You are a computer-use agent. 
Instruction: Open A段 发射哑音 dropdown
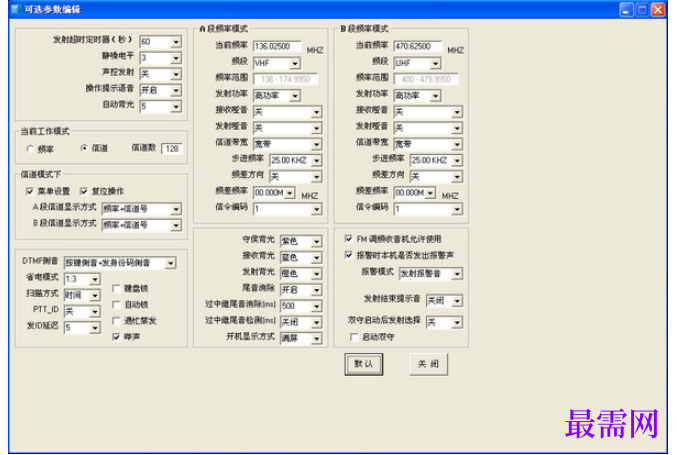click(x=288, y=128)
